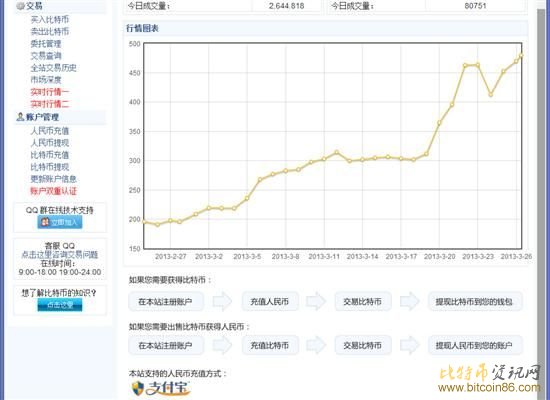Click 在本站注册账户 under 如果您需要获得比特币

point(166,301)
